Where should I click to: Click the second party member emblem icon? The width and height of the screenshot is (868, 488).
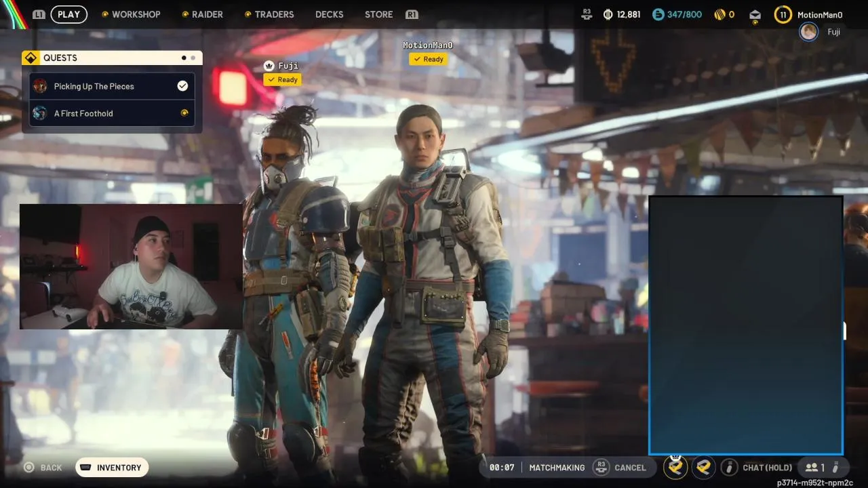point(704,467)
